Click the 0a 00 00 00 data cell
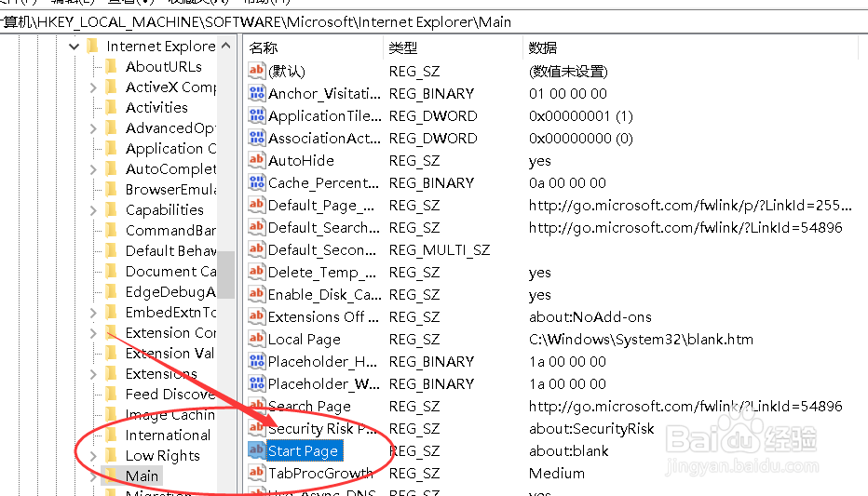The width and height of the screenshot is (868, 496). pyautogui.click(x=567, y=183)
